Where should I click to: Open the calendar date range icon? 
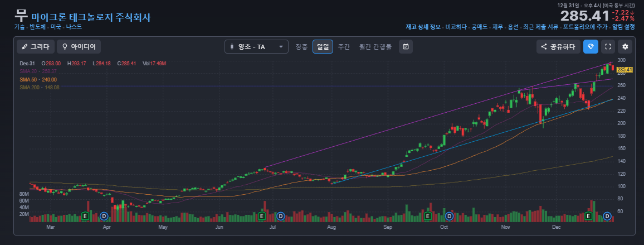click(406, 46)
